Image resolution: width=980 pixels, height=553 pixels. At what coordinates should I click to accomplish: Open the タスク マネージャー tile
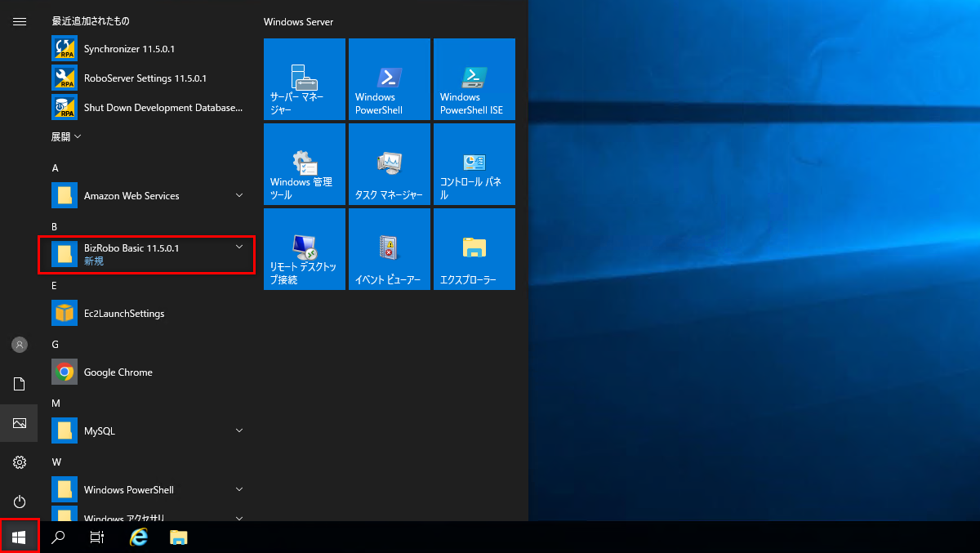click(390, 164)
